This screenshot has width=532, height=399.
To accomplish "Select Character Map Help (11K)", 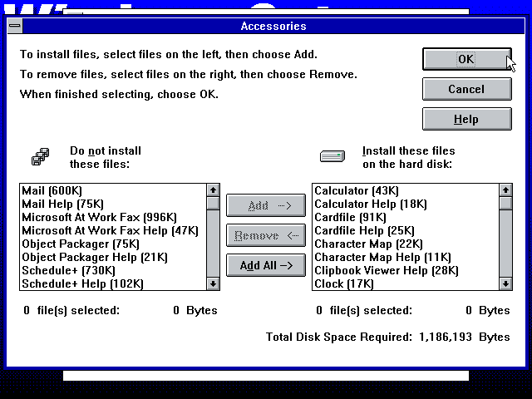I will pyautogui.click(x=406, y=257).
